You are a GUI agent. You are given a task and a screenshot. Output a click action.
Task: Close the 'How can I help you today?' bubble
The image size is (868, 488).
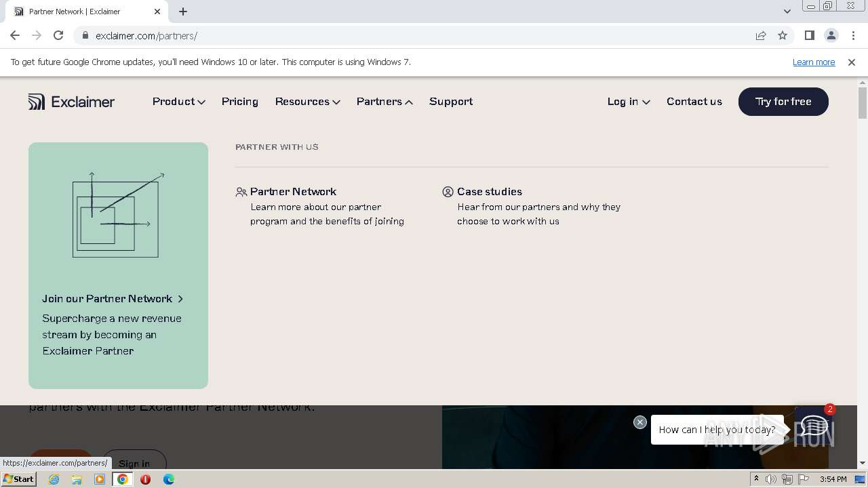(x=640, y=422)
